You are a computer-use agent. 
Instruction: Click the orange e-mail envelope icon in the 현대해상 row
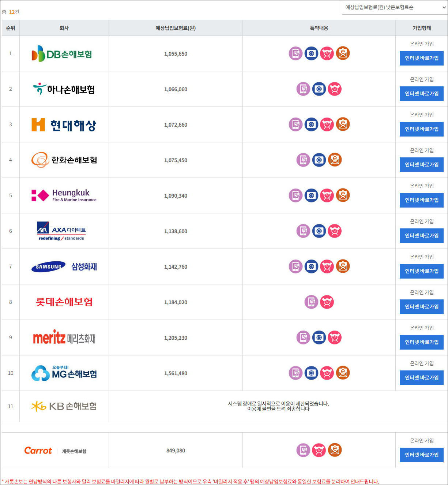[343, 124]
